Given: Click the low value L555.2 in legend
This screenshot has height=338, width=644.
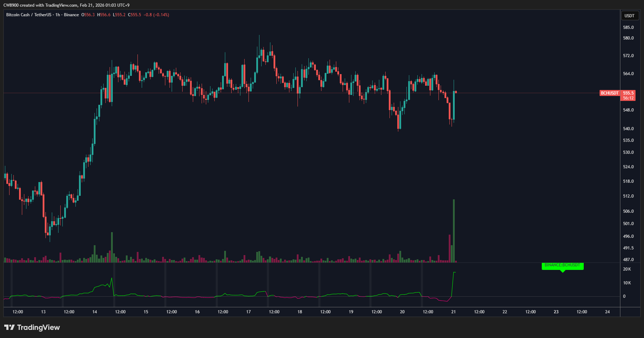Looking at the screenshot, I should (x=119, y=15).
